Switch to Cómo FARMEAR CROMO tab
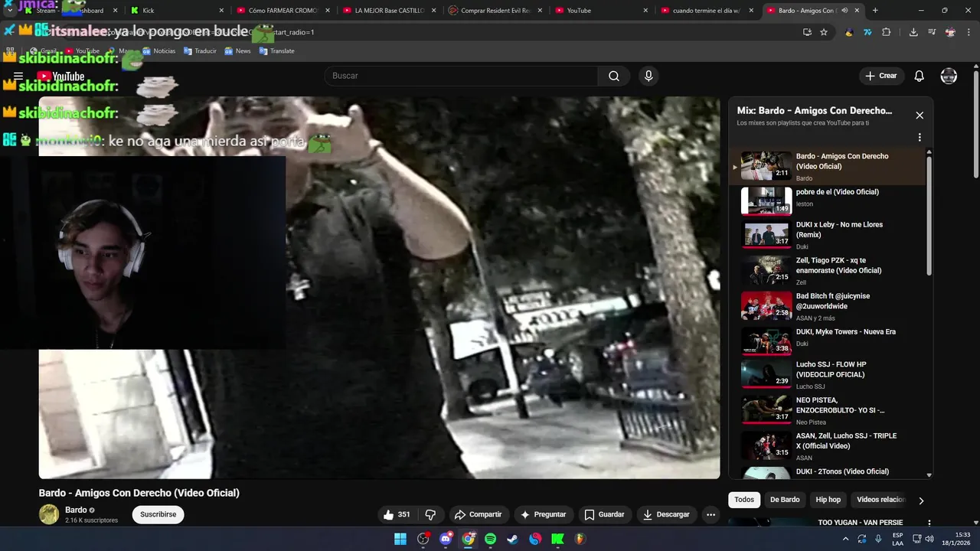This screenshot has height=551, width=980. [x=283, y=11]
